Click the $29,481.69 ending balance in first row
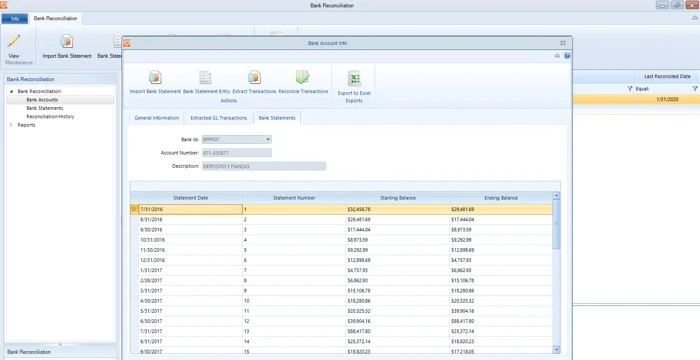The image size is (700, 360). click(501, 209)
